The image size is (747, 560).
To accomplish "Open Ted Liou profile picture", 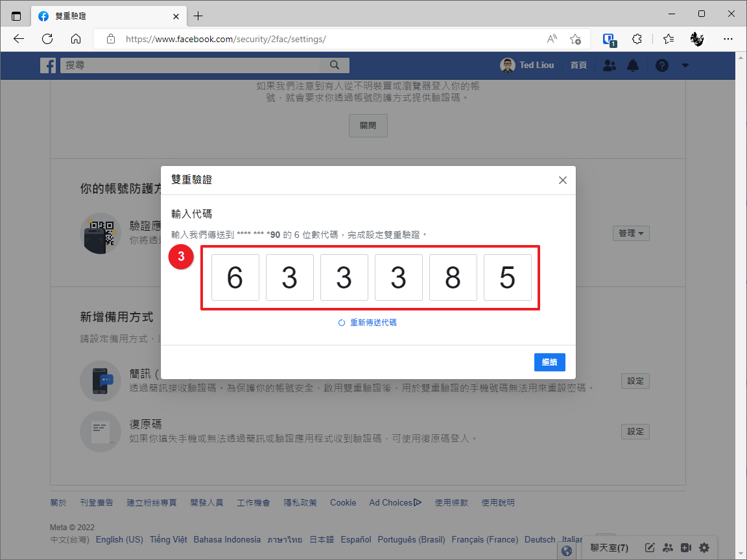I will [x=507, y=65].
